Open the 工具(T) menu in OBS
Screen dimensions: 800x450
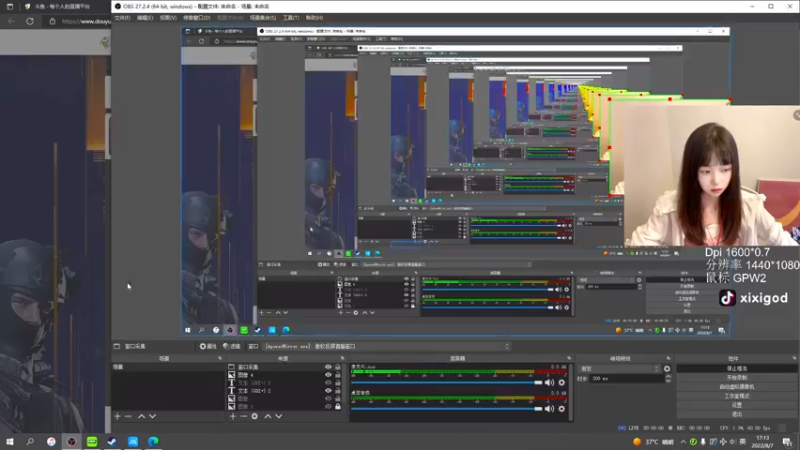[x=291, y=18]
